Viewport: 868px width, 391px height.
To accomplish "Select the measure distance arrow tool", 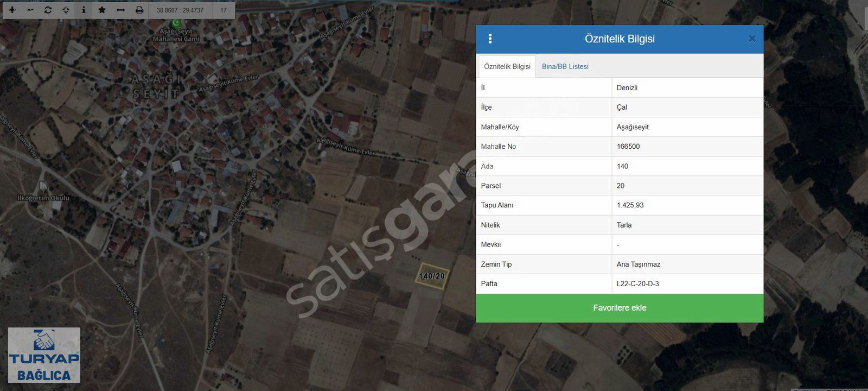I will point(120,10).
